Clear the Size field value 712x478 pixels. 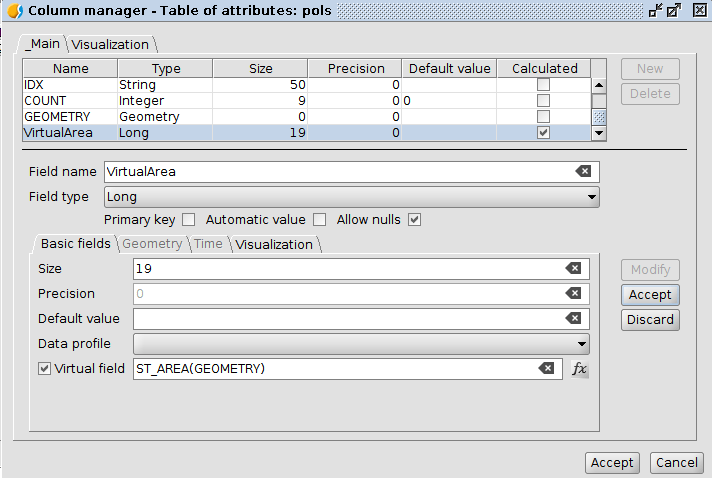pos(573,269)
